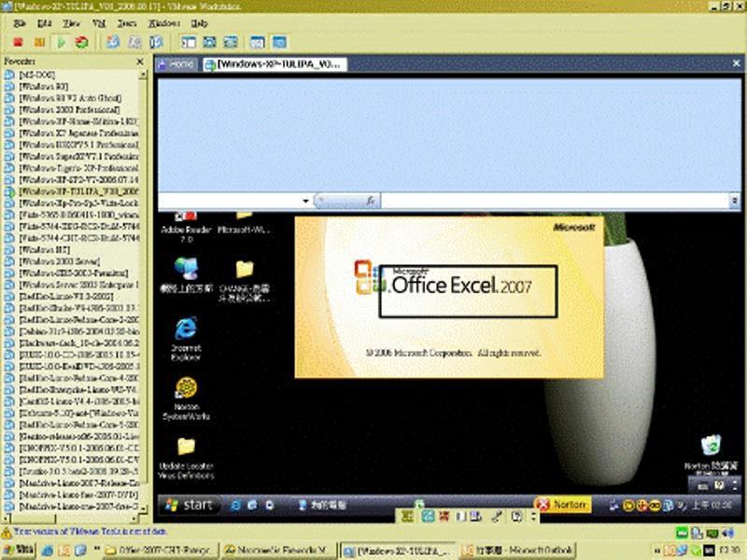The width and height of the screenshot is (747, 560).
Task: Click the Console view toolbar icon
Action: click(x=279, y=42)
